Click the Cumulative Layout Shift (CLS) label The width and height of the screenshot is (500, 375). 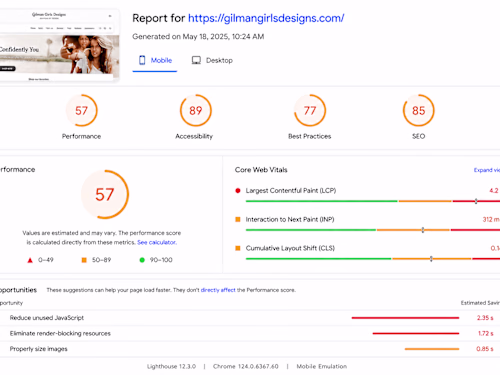pyautogui.click(x=290, y=248)
